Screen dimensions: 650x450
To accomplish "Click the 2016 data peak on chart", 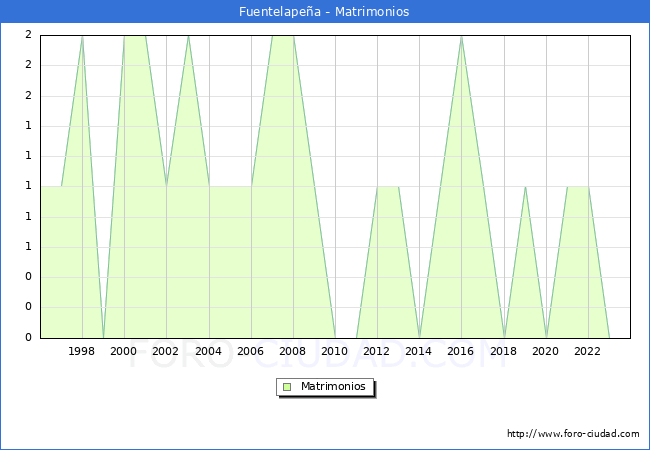I will tap(461, 37).
